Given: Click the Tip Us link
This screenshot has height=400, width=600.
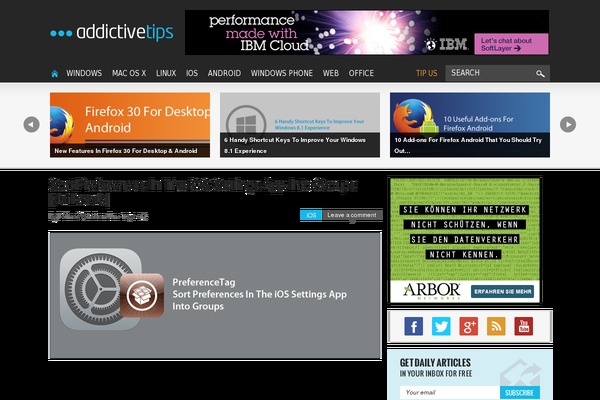Looking at the screenshot, I should [426, 73].
